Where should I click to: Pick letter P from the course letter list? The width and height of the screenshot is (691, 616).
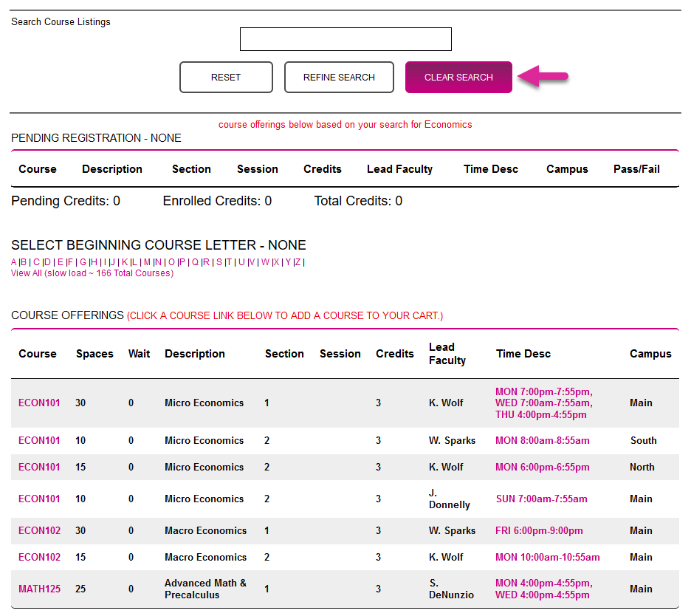(x=182, y=262)
